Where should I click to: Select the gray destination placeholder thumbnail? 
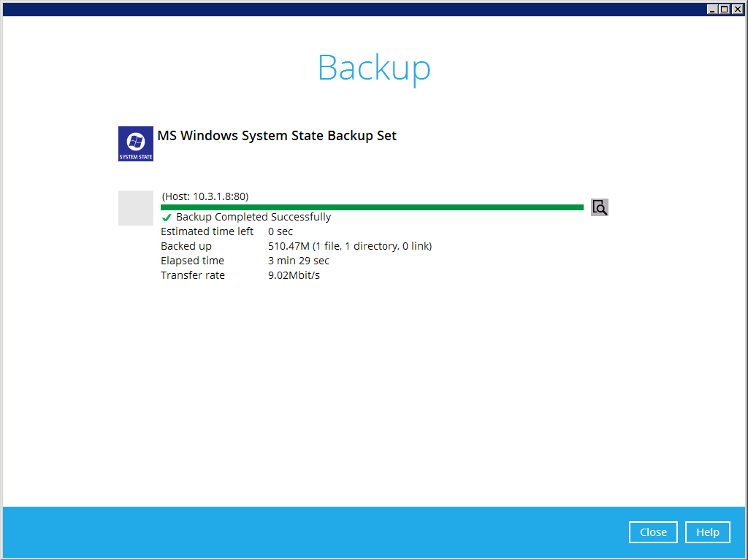pyautogui.click(x=136, y=208)
